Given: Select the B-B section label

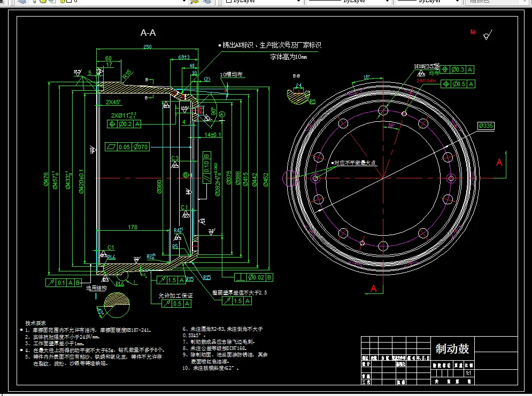Looking at the screenshot, I should click(x=296, y=76).
